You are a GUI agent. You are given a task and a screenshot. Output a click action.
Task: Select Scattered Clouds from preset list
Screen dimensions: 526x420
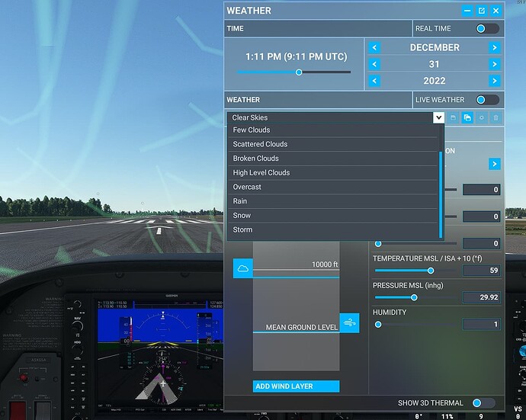point(260,144)
